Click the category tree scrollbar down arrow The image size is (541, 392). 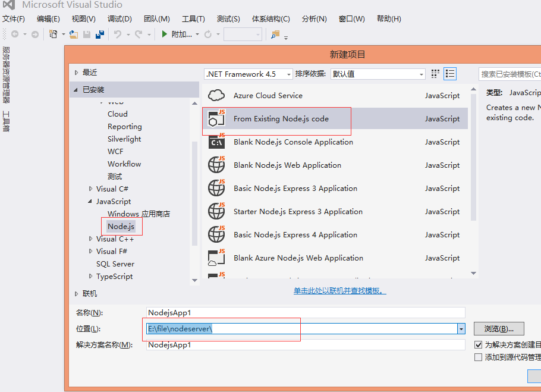pyautogui.click(x=194, y=280)
